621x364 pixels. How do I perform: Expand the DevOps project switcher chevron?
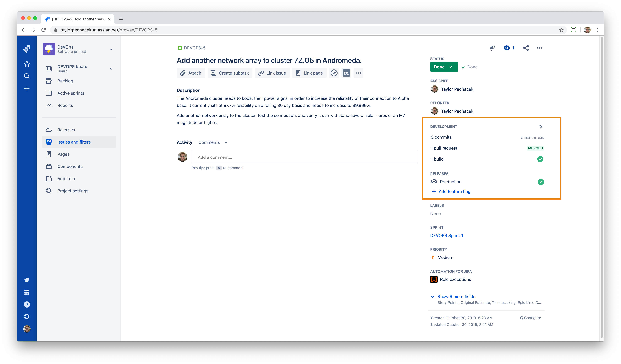[x=111, y=49]
